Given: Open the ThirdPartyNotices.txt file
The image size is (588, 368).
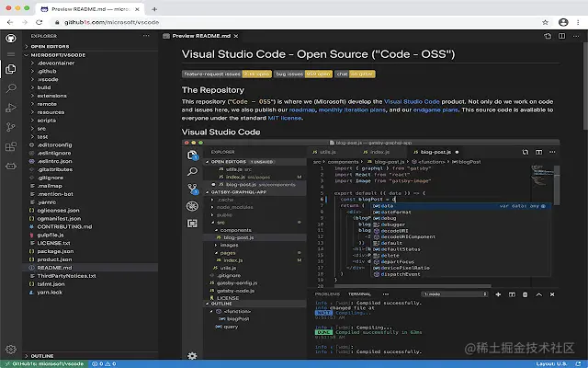Looking at the screenshot, I should pos(90,276).
